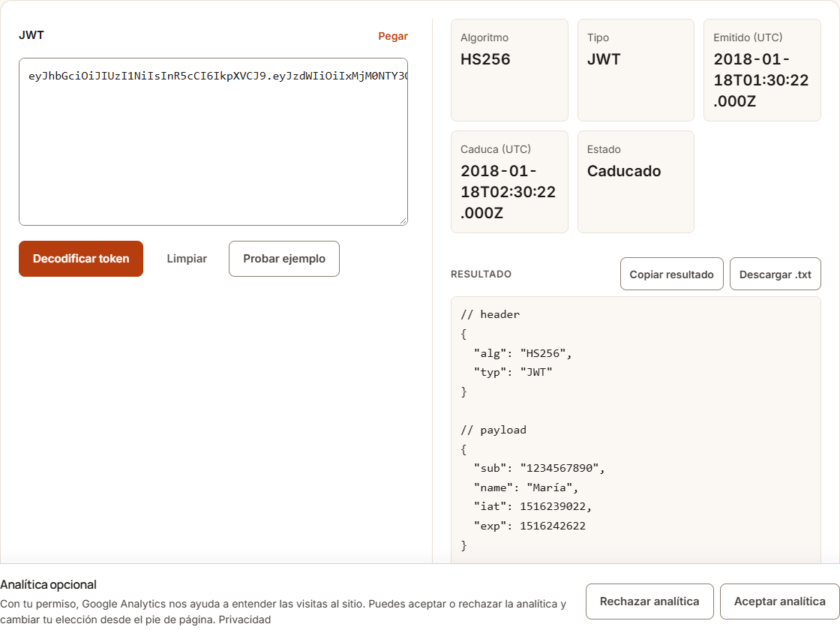Click the "// header" comment line
The height and width of the screenshot is (639, 840).
pyautogui.click(x=490, y=314)
